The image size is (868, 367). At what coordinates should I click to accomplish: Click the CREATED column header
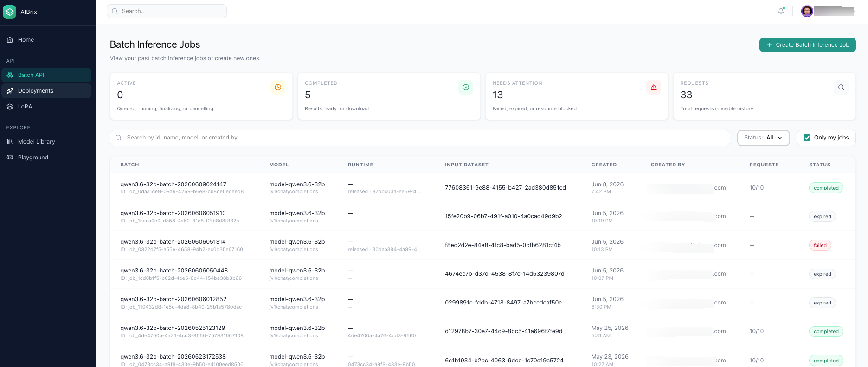coord(604,165)
